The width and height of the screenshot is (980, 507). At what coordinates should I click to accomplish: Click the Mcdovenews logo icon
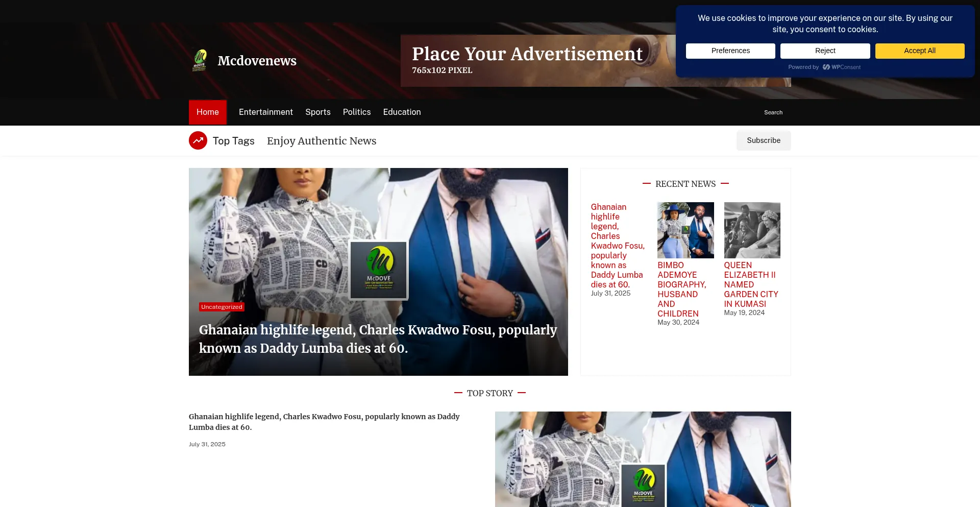click(x=200, y=60)
